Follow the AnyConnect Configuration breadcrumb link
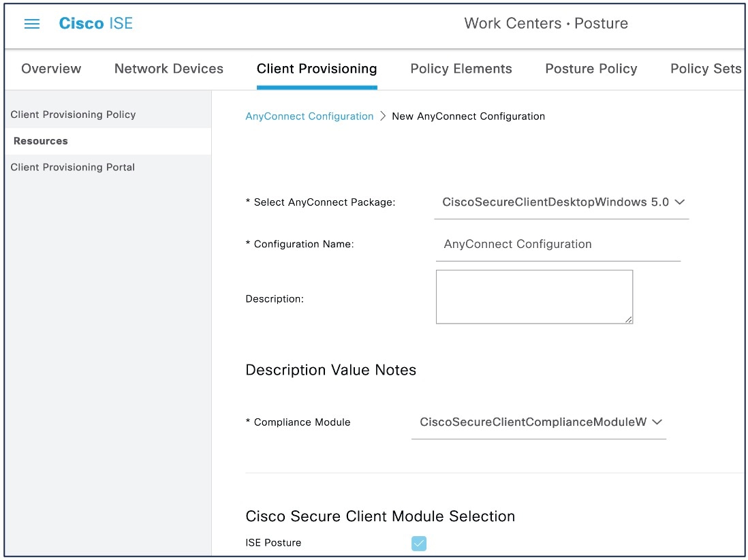Image resolution: width=748 pixels, height=560 pixels. coord(309,116)
